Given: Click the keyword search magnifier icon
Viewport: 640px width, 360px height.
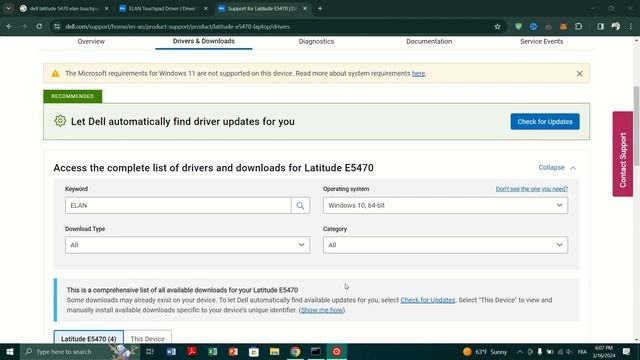Looking at the screenshot, I should 300,205.
